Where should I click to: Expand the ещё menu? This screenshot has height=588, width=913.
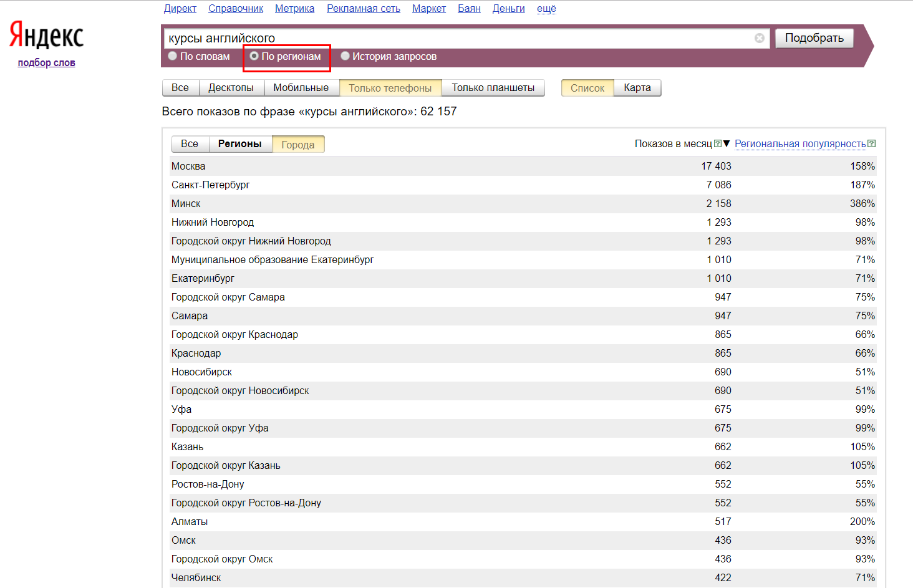click(546, 8)
